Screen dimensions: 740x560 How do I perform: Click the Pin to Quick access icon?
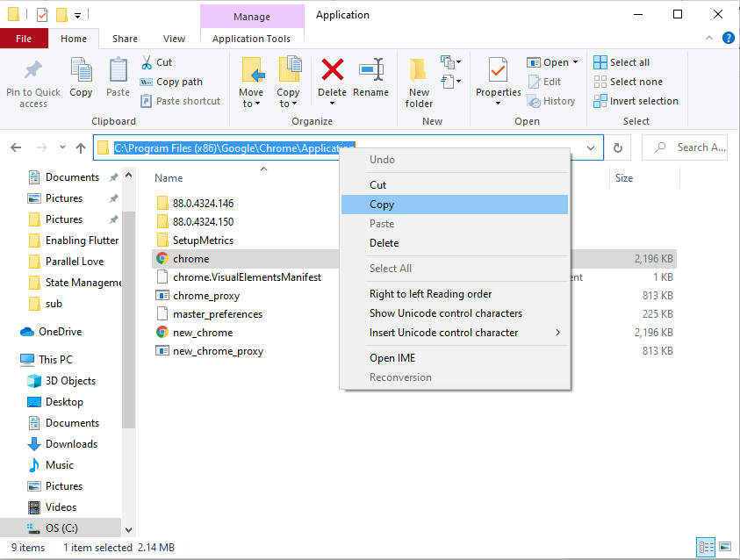pos(33,70)
